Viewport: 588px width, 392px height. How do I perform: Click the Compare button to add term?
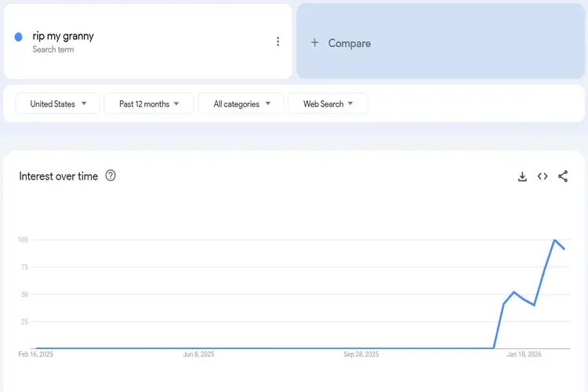(441, 42)
